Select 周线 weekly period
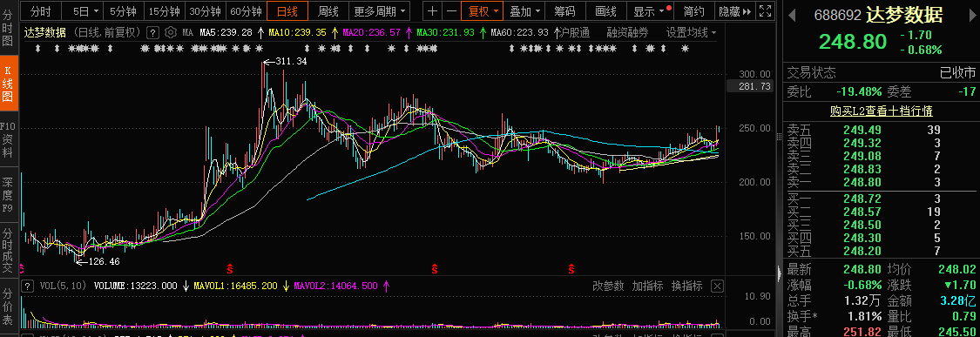 pyautogui.click(x=328, y=10)
